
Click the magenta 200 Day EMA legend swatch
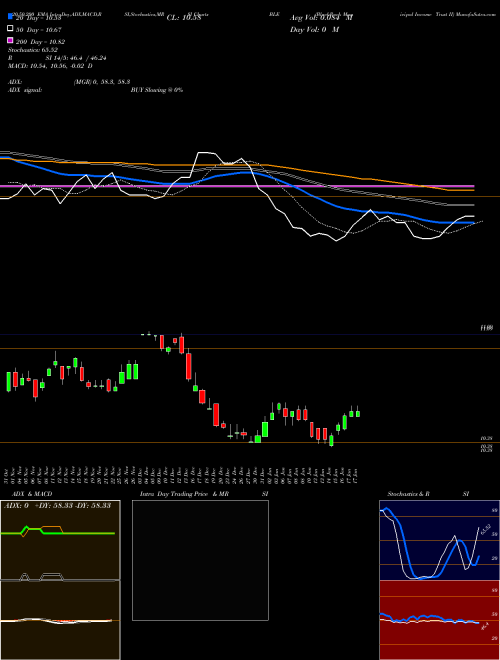click(x=10, y=40)
